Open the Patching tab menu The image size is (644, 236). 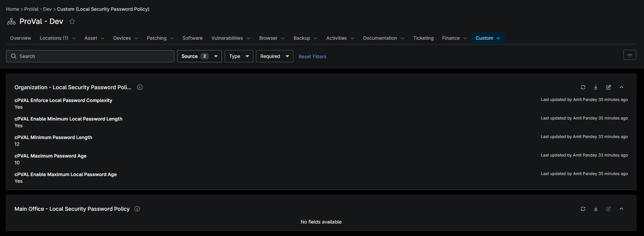(x=160, y=38)
